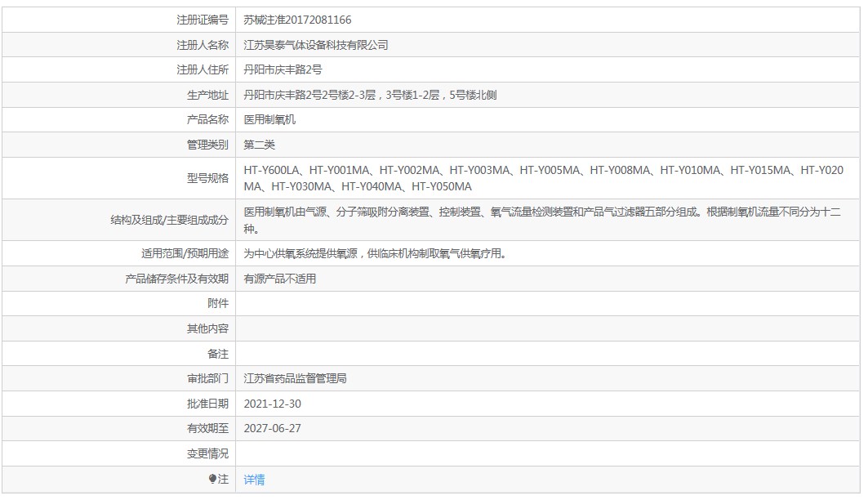Image resolution: width=868 pixels, height=500 pixels.
Task: Select the 注册人住所 label
Action: click(203, 69)
